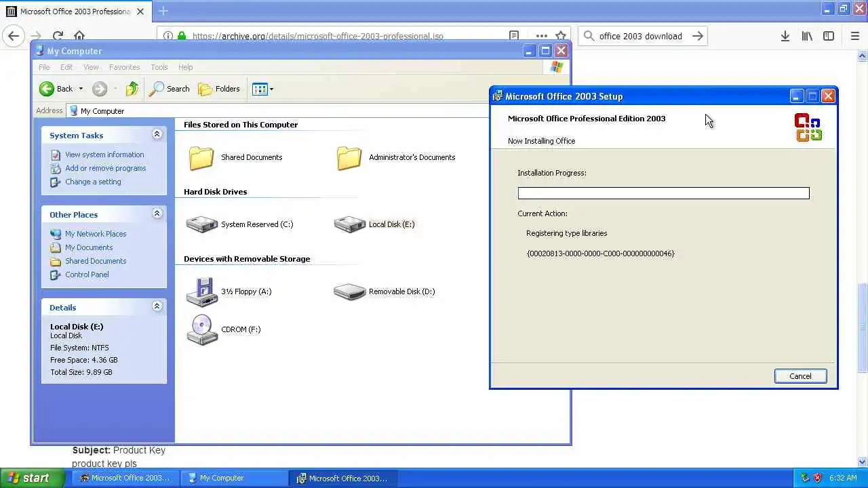Open the Back history dropdown arrow
This screenshot has width=868, height=488.
(x=81, y=89)
